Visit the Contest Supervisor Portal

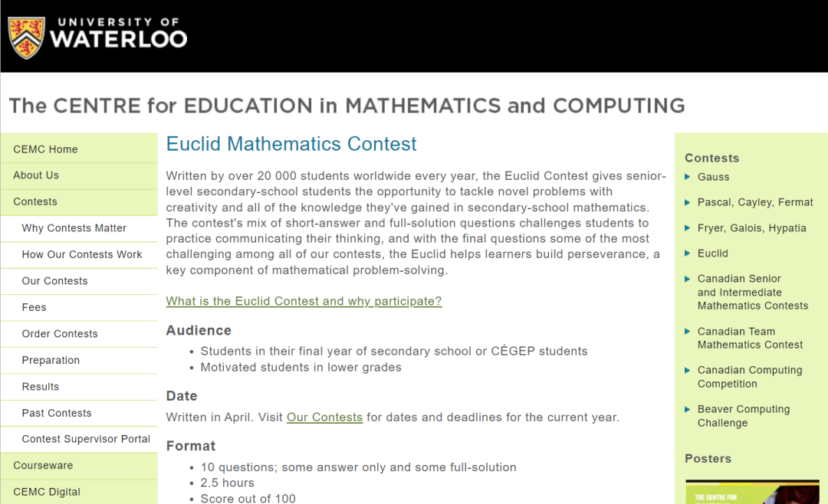pyautogui.click(x=85, y=439)
